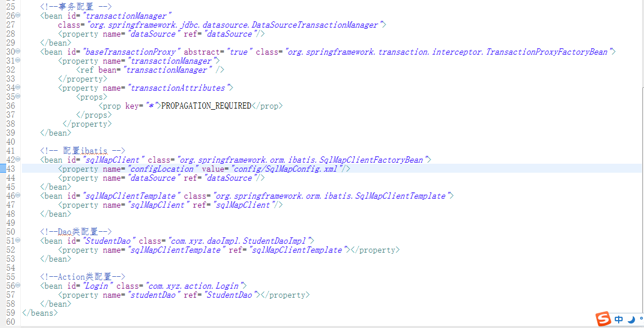Image resolution: width=644 pixels, height=328 pixels.
Task: Click the PROPAGATION_REQUIRED value text
Action: [206, 106]
